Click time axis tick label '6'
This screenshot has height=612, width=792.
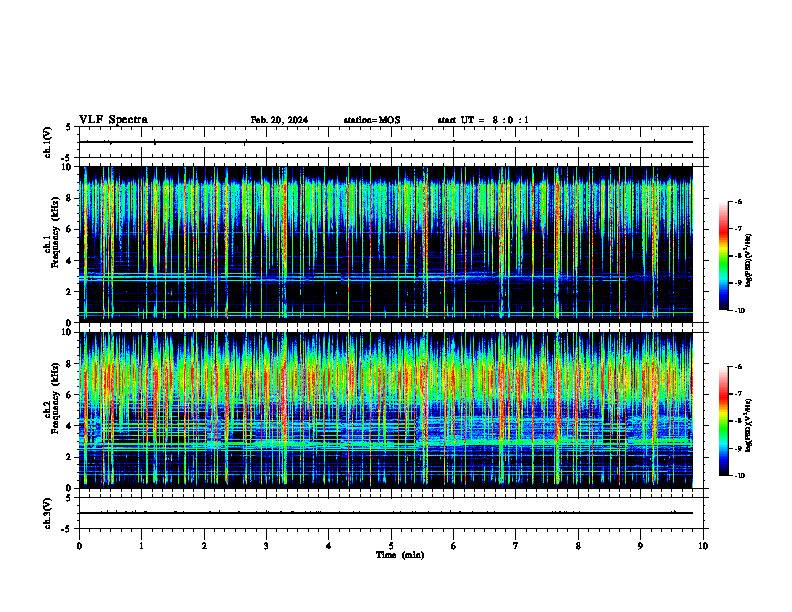click(453, 546)
